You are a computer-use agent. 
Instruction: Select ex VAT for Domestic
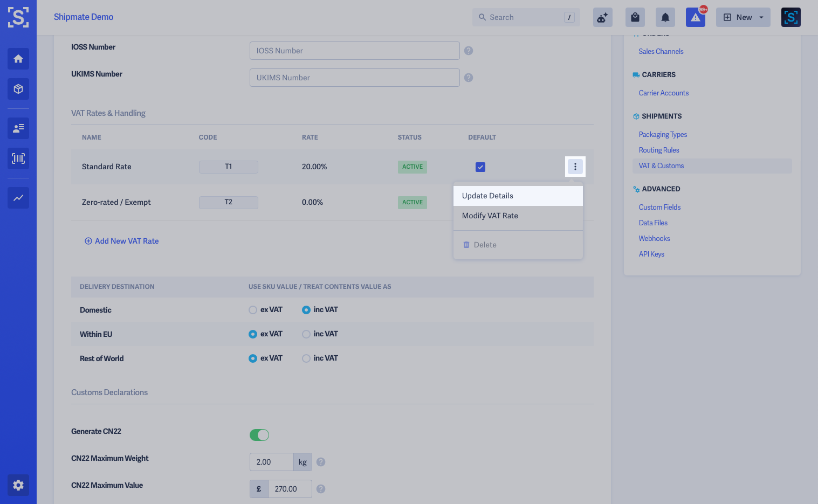coord(253,310)
